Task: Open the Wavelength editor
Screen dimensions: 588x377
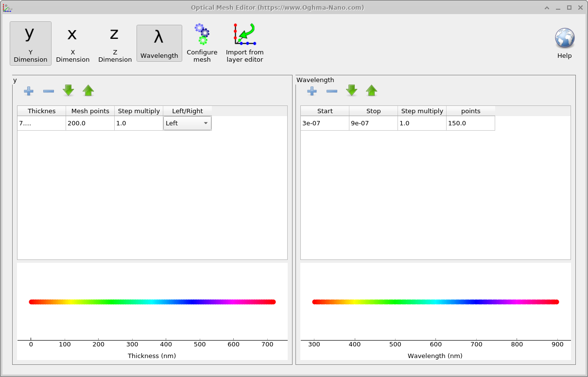Action: (159, 43)
